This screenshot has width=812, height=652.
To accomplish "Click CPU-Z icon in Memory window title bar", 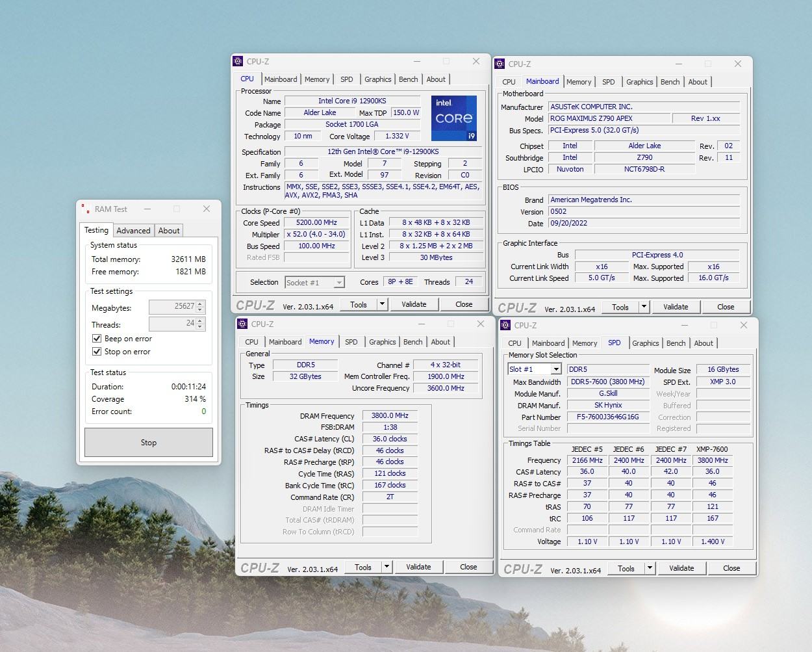I will [x=242, y=324].
